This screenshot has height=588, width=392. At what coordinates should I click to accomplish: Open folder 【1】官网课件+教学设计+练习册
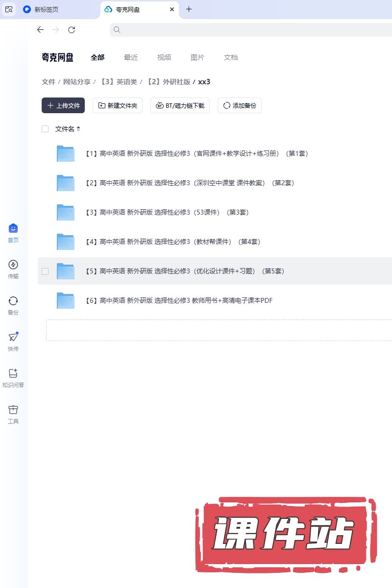pyautogui.click(x=196, y=153)
